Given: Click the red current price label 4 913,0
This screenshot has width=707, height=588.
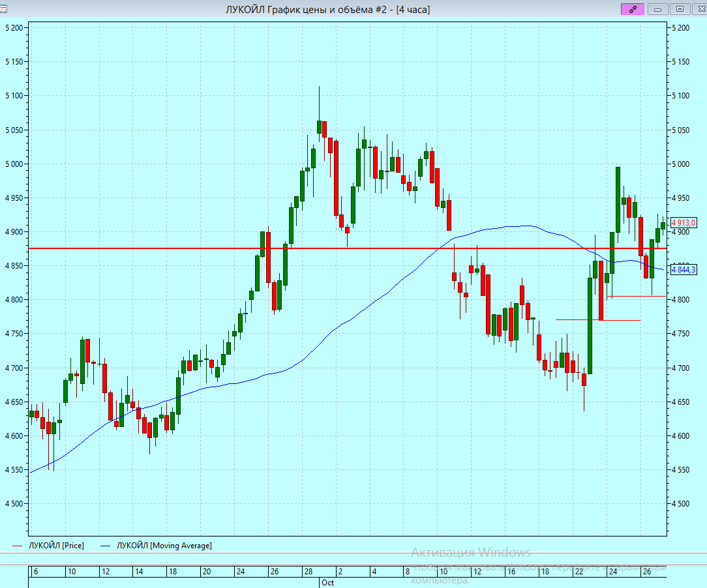Looking at the screenshot, I should [683, 222].
